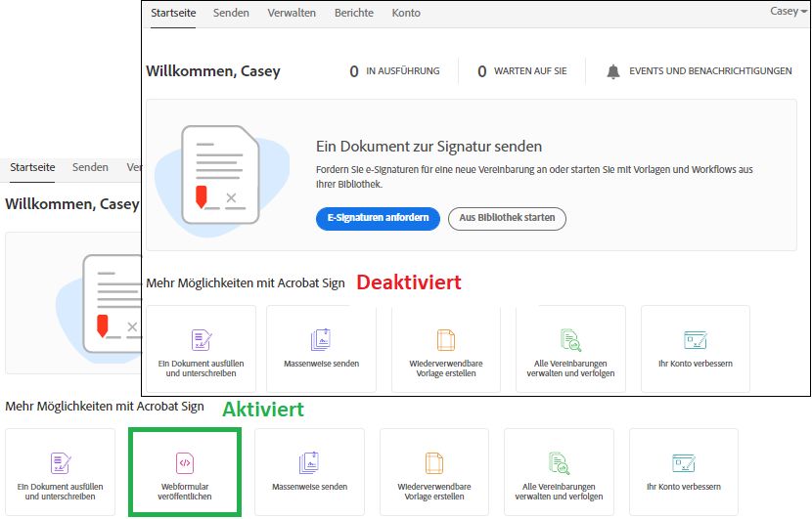The image size is (812, 519).
Task: Click reusable template icon in Aktiviert row
Action: click(434, 463)
